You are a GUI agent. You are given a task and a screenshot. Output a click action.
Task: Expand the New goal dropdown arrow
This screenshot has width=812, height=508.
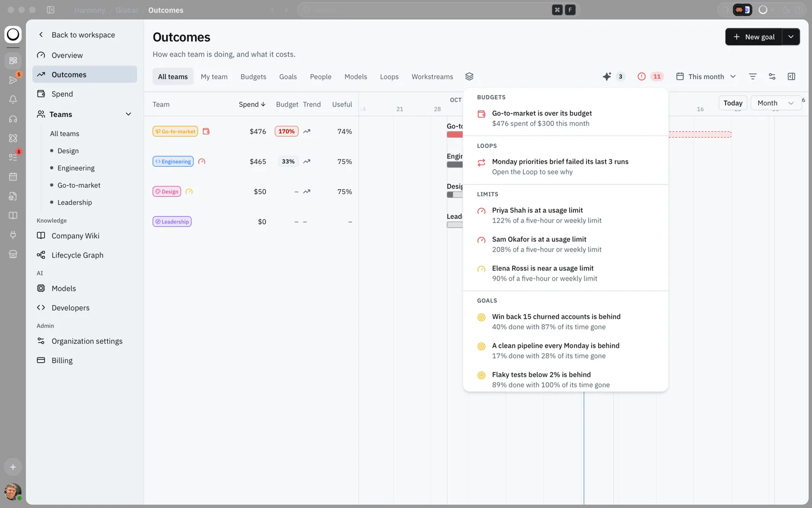pyautogui.click(x=791, y=37)
